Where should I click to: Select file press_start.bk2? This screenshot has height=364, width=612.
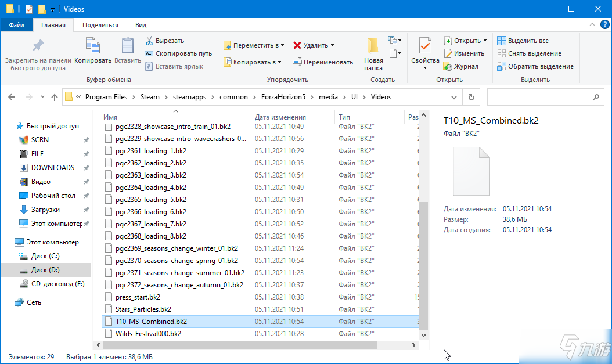(138, 297)
